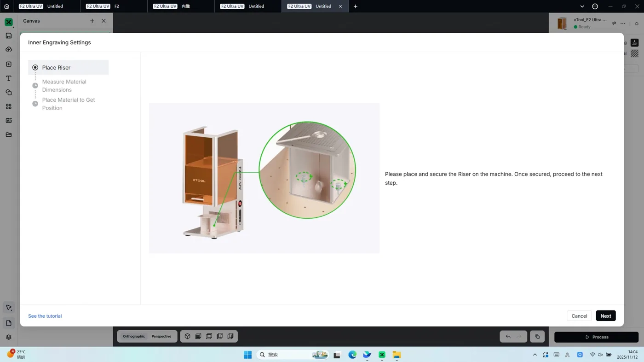The image size is (644, 362).
Task: Select Place Material to Get Position step
Action: pos(69,104)
